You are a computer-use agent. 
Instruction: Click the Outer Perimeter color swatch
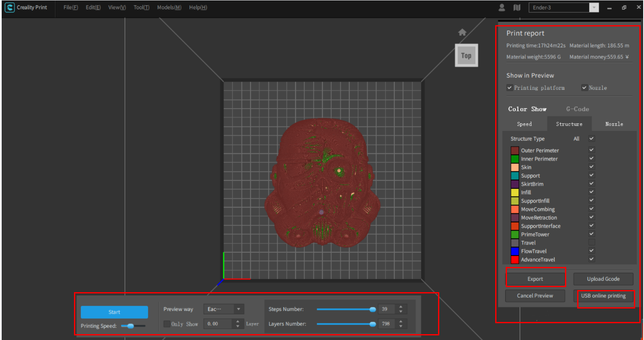[515, 150]
